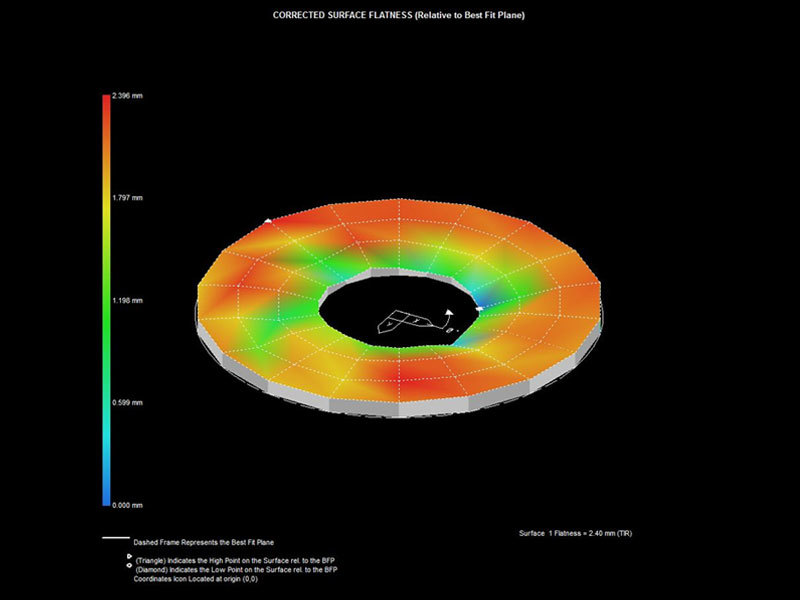The height and width of the screenshot is (600, 800).
Task: Click 'Dashed Frame Represents the Best Fit Plane' legend text
Action: pyautogui.click(x=204, y=542)
